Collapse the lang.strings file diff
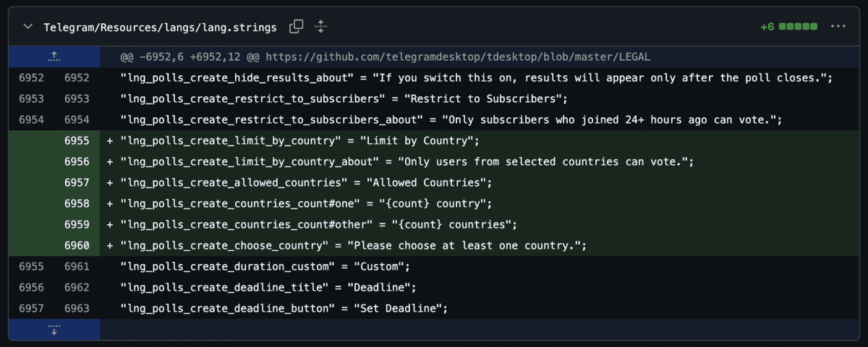The width and height of the screenshot is (868, 347). click(27, 27)
